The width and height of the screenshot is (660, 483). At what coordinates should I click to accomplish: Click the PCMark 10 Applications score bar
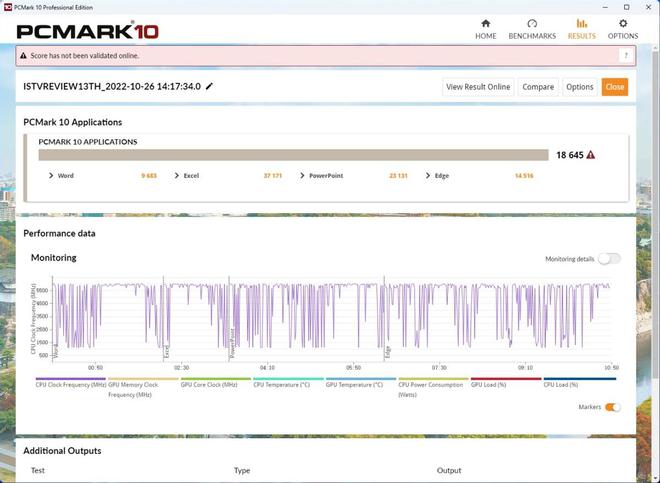click(x=293, y=155)
